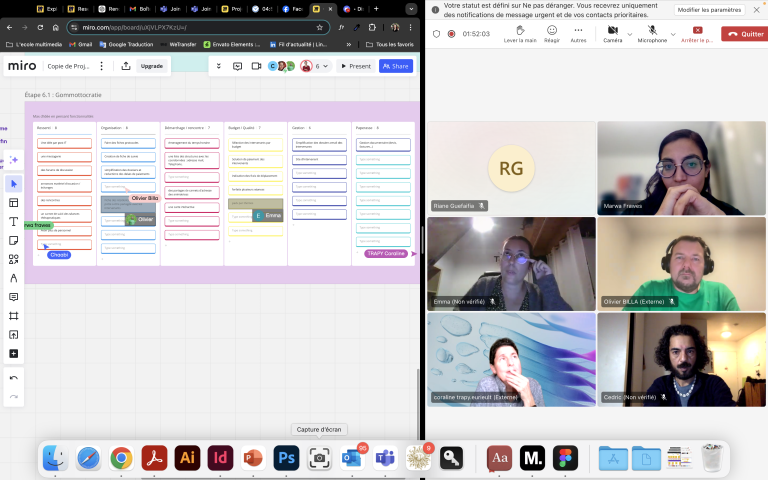Leave the meeting with Quitter button

click(743, 33)
